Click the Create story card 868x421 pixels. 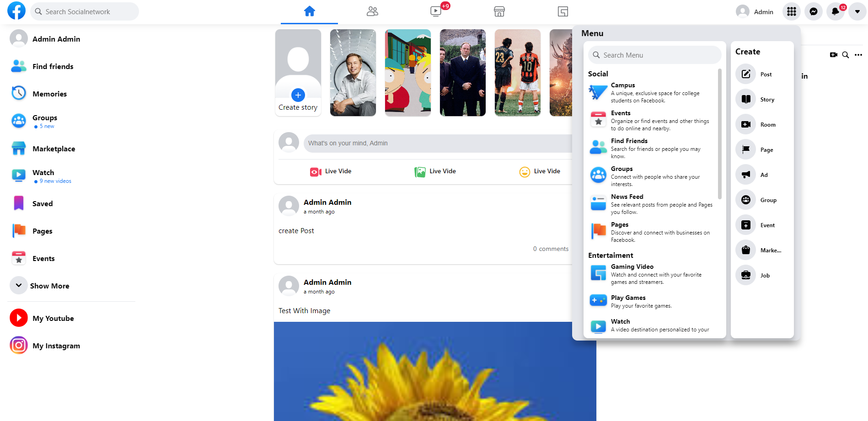(x=298, y=73)
